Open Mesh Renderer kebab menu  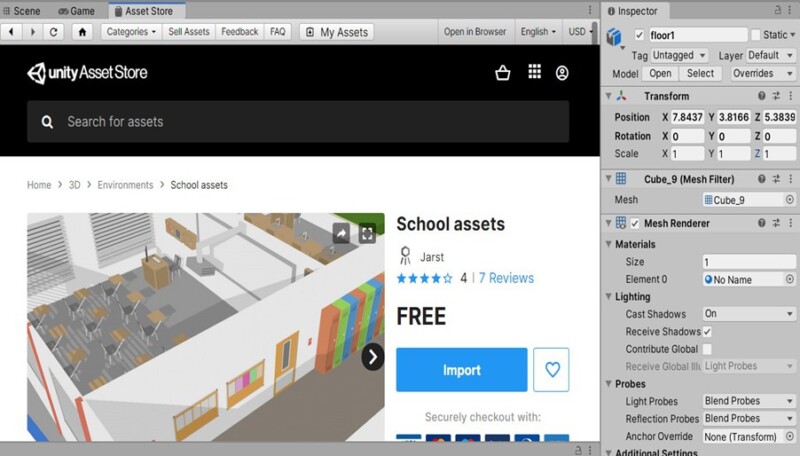[790, 223]
